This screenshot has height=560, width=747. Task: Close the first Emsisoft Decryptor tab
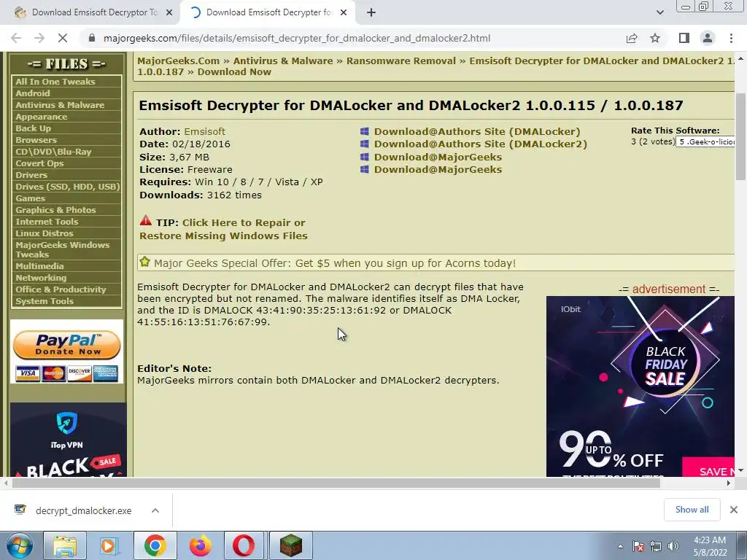tap(169, 13)
